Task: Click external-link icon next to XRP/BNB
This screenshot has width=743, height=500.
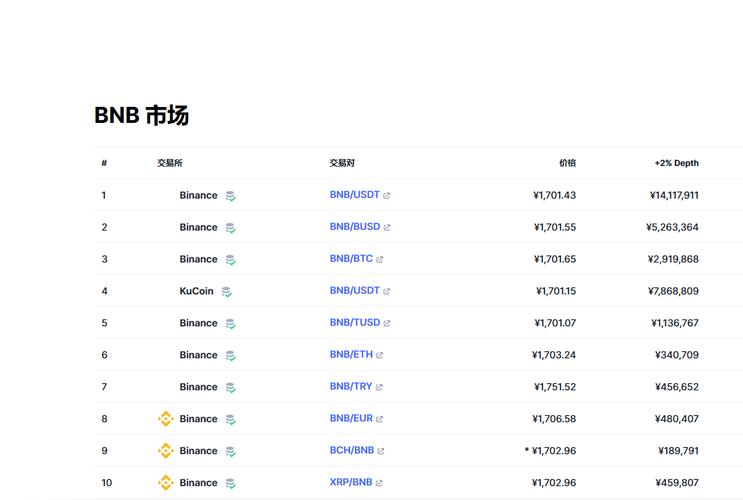Action: click(379, 483)
